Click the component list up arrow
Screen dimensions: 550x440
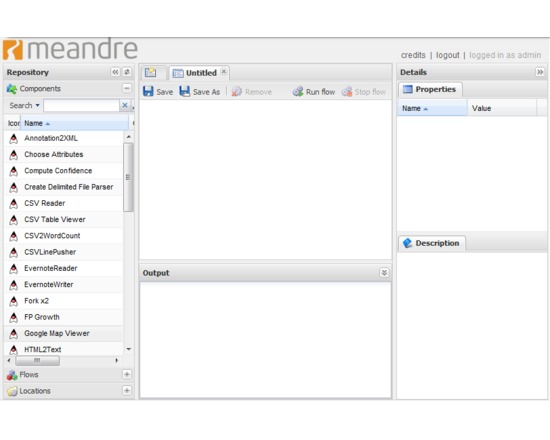click(129, 136)
